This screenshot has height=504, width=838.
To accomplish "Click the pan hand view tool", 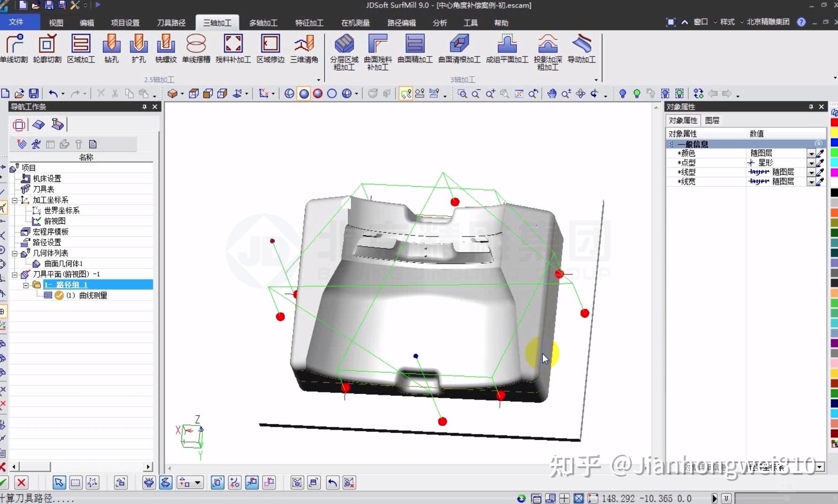I will pos(552,94).
